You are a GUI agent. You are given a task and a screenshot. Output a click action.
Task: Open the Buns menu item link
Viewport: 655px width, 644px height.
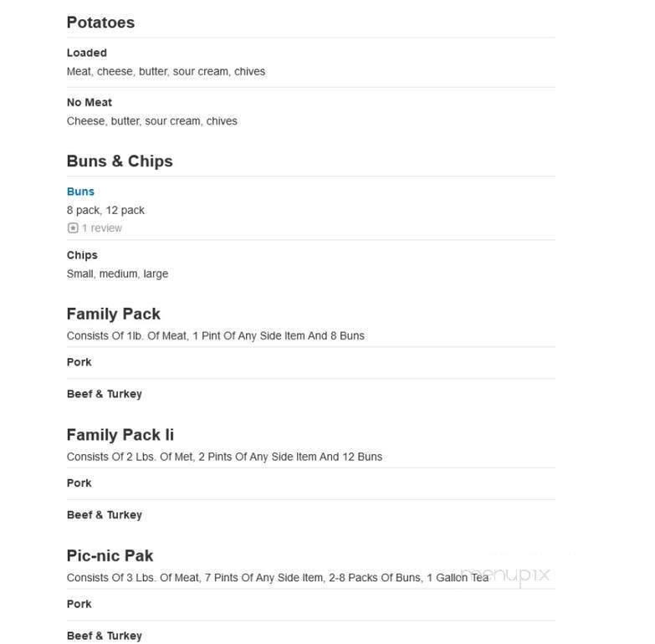coord(80,192)
